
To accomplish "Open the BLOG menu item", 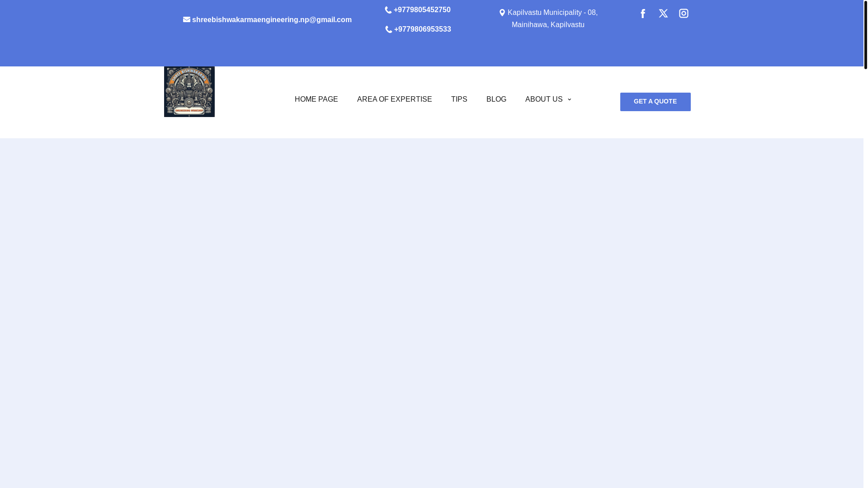I will [496, 99].
